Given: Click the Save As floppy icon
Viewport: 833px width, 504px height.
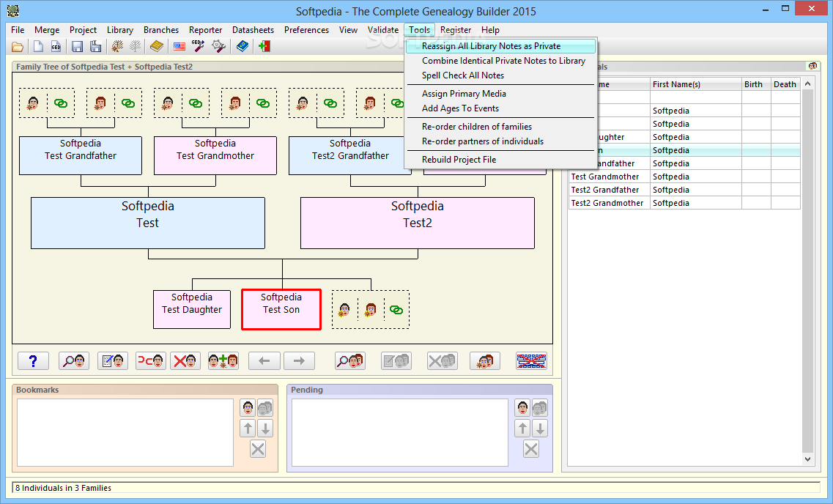Looking at the screenshot, I should (x=96, y=47).
